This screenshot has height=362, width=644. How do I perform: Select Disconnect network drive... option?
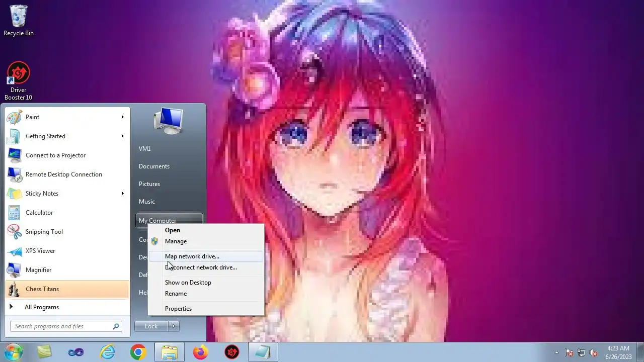[x=206, y=267]
